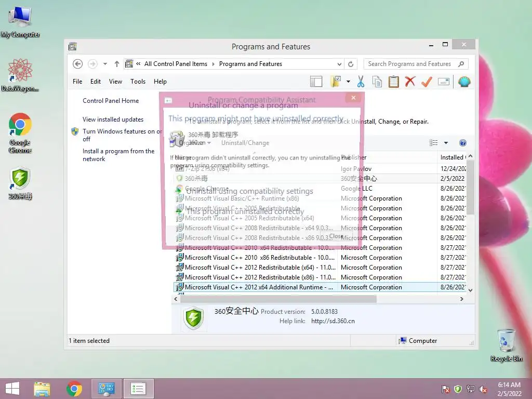Open the My Computer desktop icon
Viewport: 532px width, 399px height.
click(x=20, y=22)
